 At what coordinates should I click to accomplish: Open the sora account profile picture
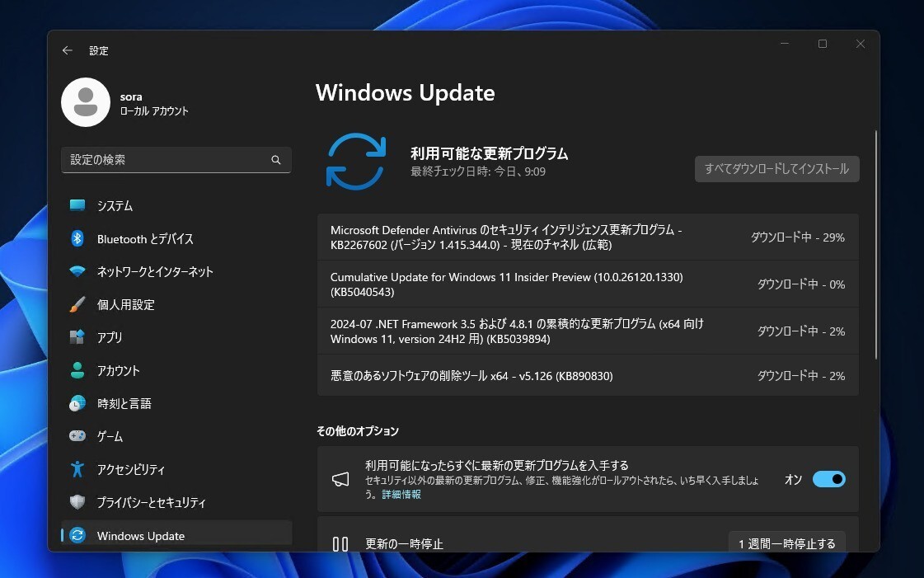[x=86, y=102]
